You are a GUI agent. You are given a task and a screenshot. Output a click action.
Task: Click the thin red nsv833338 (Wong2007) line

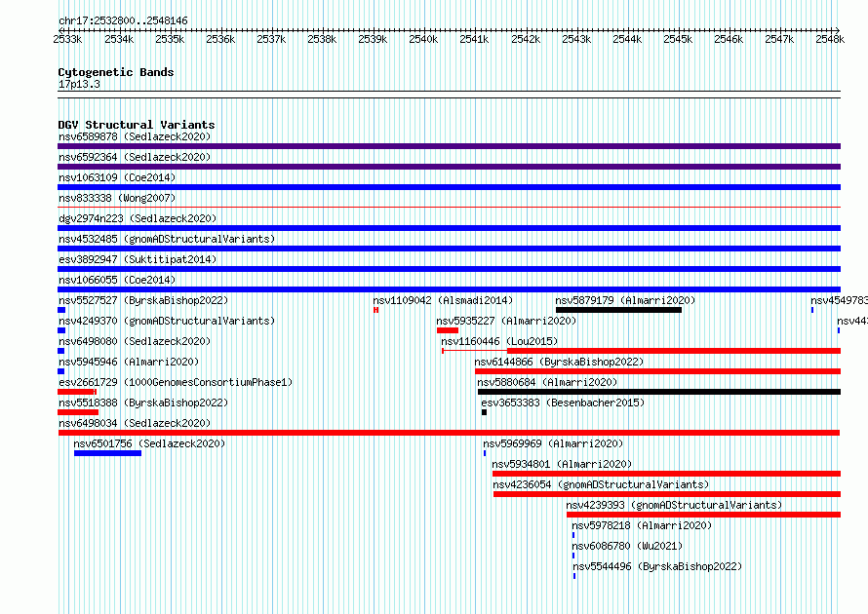[x=449, y=208]
